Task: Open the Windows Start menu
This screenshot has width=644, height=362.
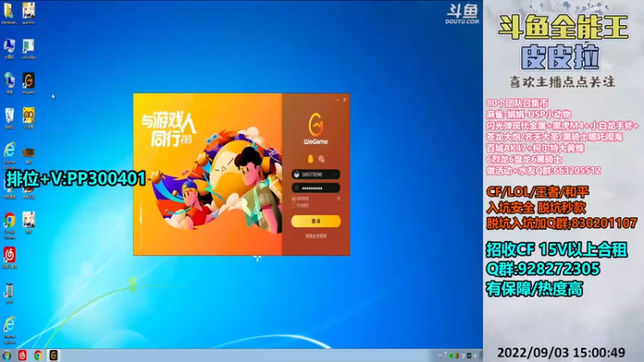Action: point(6,356)
